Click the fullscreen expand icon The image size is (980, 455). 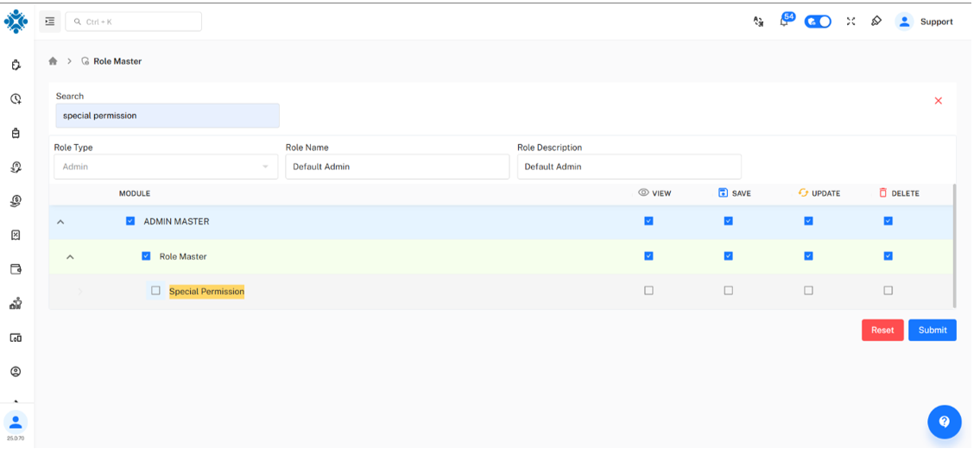850,22
